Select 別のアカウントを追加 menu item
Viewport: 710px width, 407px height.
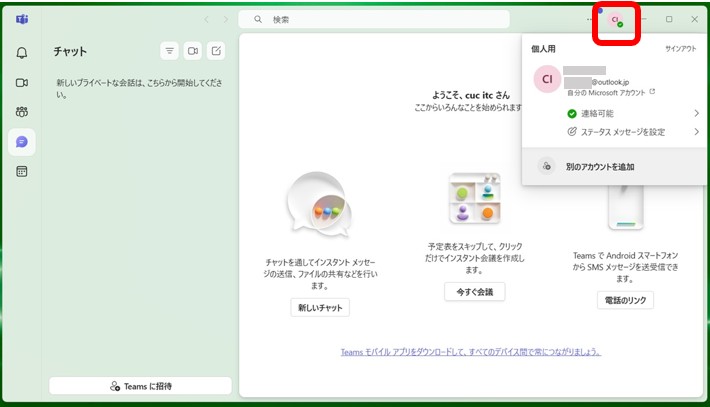coord(599,167)
